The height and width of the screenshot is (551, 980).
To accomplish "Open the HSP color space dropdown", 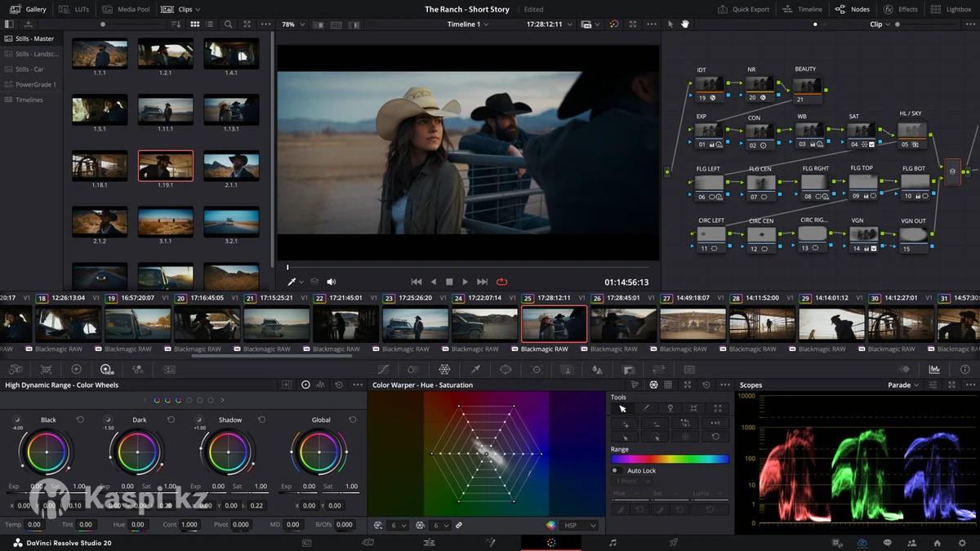I will pos(579,526).
